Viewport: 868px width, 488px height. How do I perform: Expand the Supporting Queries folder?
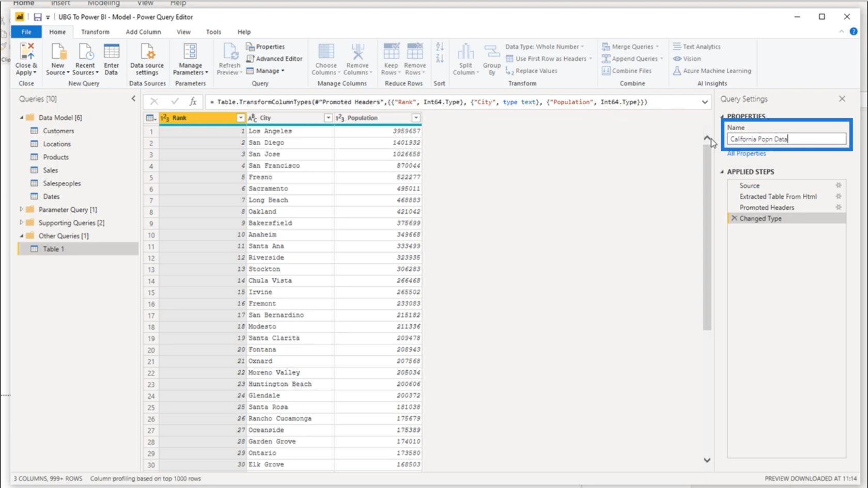22,223
